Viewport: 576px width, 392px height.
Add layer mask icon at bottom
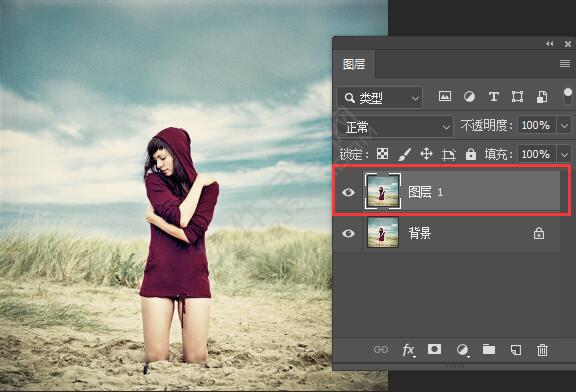point(434,349)
